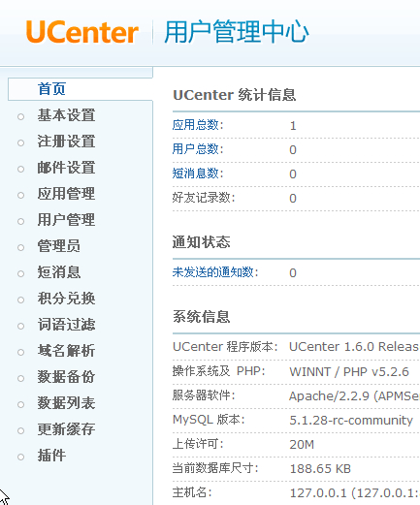Screen dimensions: 420x505
Task: Select 短消息 in the sidebar menu
Action: coord(59,272)
